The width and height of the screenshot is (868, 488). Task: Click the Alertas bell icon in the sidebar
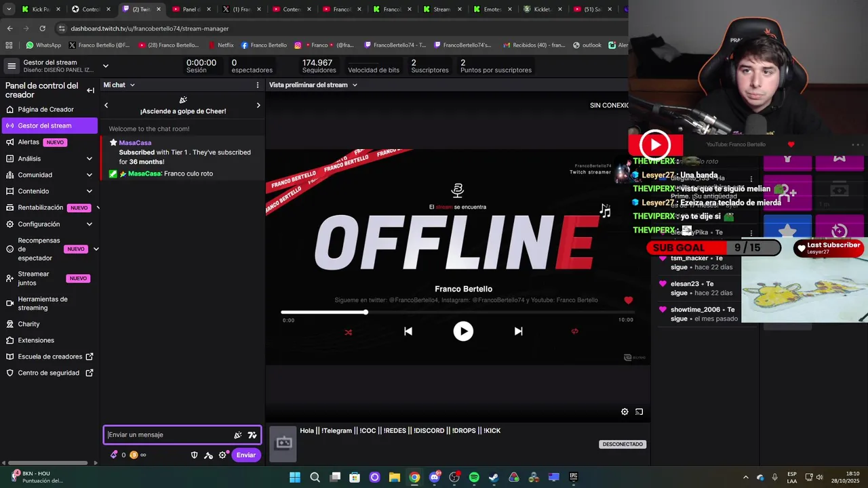tap(9, 142)
